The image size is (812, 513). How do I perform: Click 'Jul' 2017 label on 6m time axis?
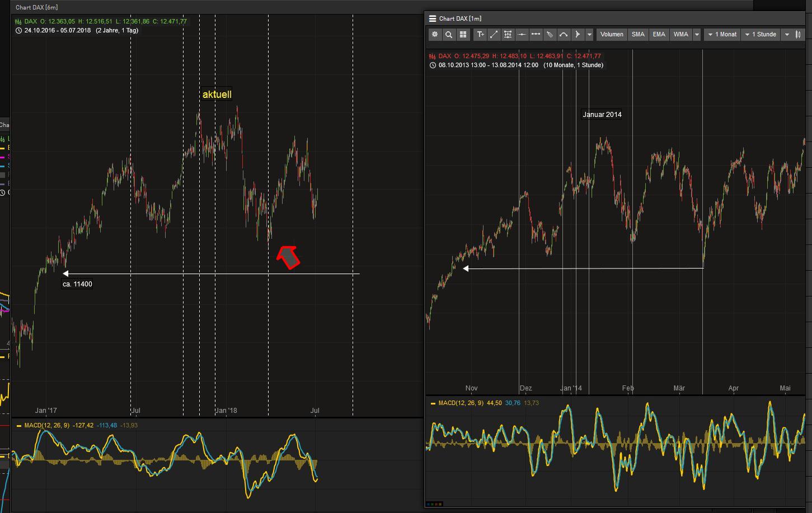[135, 411]
